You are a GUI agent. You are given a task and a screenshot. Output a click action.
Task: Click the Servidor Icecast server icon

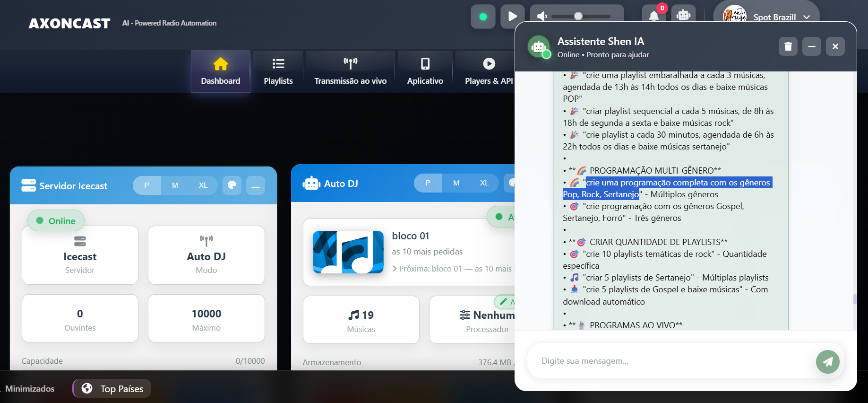28,185
